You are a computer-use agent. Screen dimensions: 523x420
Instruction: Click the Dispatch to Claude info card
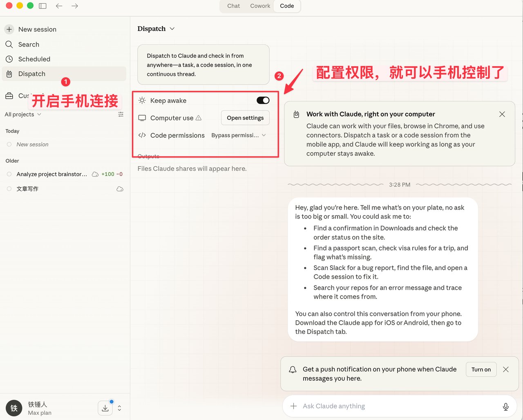(203, 65)
